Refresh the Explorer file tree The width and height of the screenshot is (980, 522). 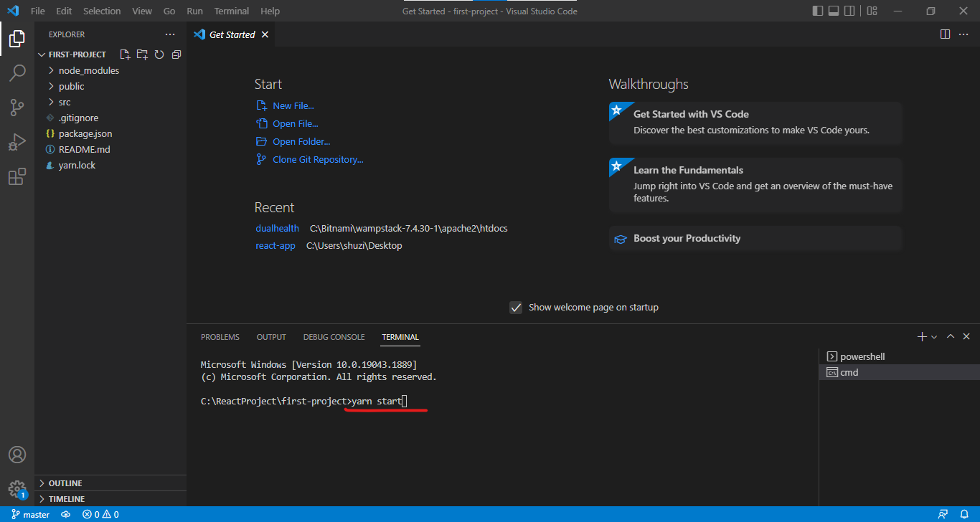pyautogui.click(x=159, y=54)
